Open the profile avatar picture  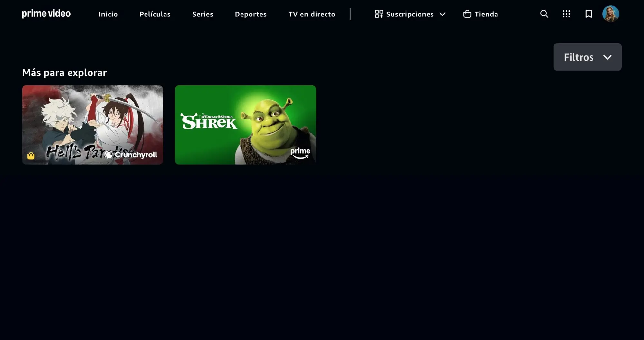click(611, 14)
